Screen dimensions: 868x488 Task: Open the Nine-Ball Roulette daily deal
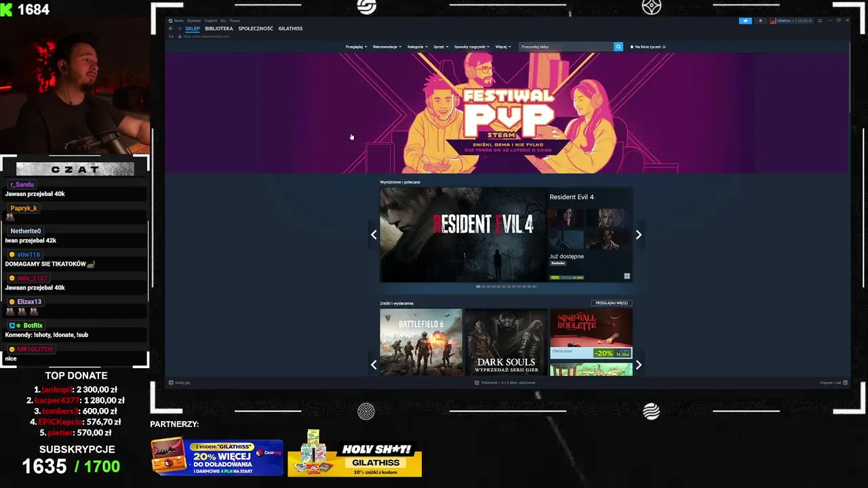pyautogui.click(x=591, y=333)
